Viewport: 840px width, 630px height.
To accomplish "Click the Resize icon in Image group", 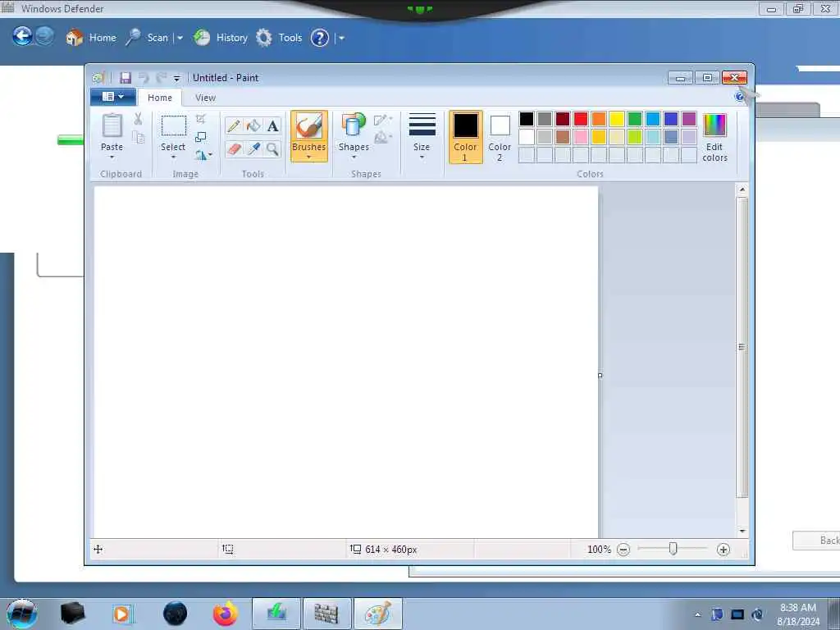I will click(x=201, y=137).
